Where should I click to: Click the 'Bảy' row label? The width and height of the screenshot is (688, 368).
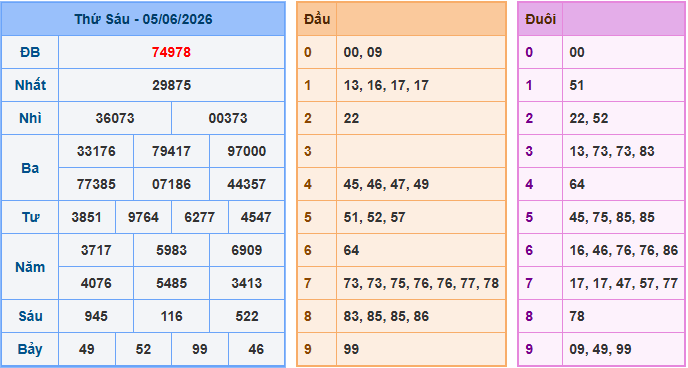30,350
